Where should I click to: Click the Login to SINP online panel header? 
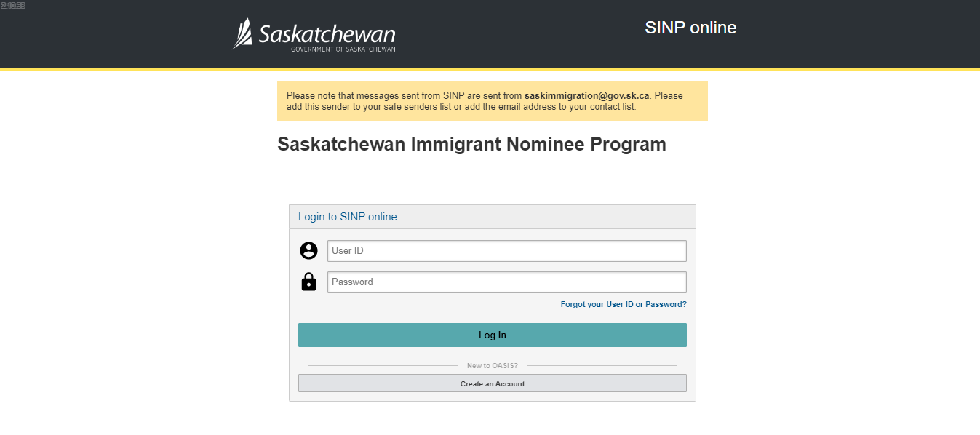tap(493, 217)
